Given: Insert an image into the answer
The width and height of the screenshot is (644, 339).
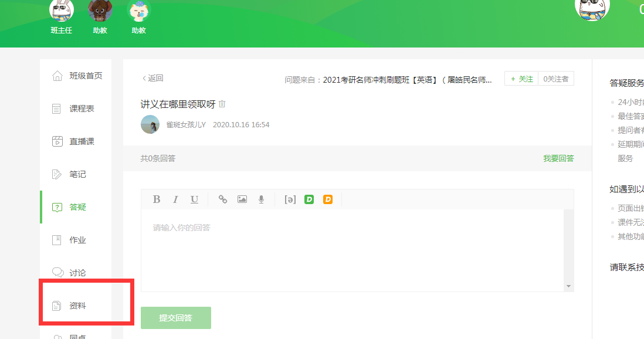Looking at the screenshot, I should (x=242, y=199).
